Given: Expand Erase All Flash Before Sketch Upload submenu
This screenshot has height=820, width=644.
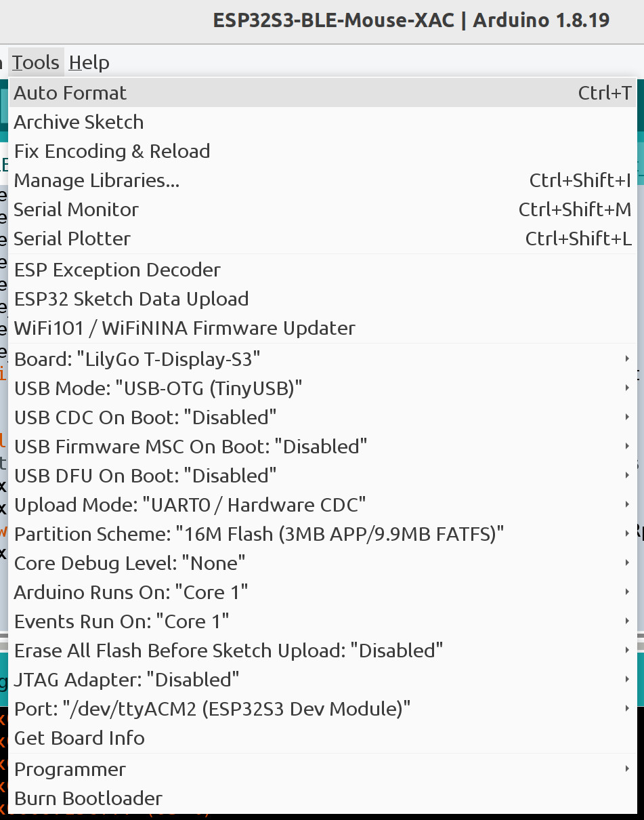Looking at the screenshot, I should tap(322, 651).
